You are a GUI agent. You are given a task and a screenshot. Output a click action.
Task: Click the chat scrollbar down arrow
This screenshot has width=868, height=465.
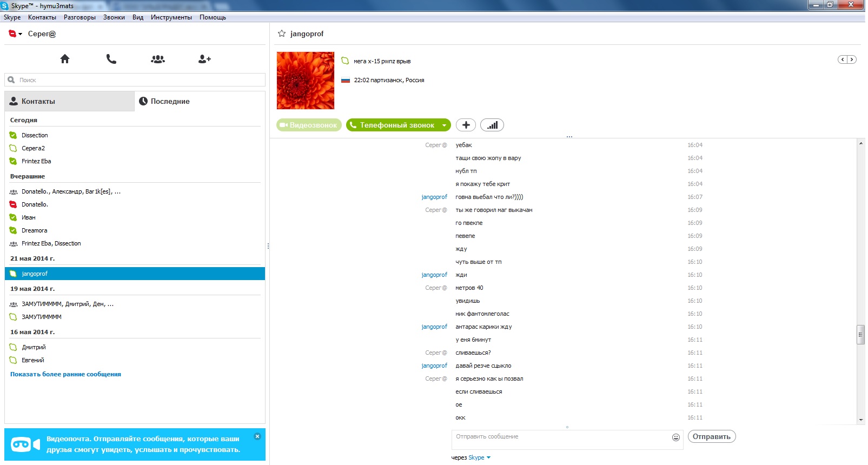861,420
